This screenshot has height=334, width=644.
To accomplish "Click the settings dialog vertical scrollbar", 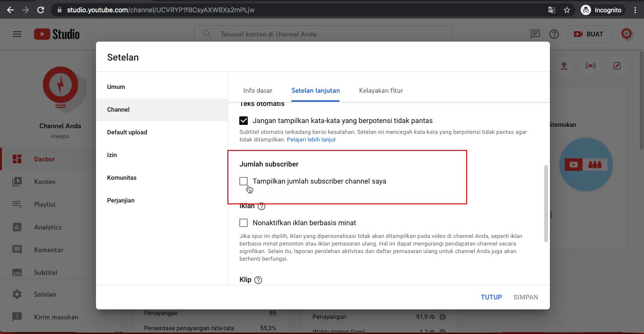I will click(x=546, y=203).
